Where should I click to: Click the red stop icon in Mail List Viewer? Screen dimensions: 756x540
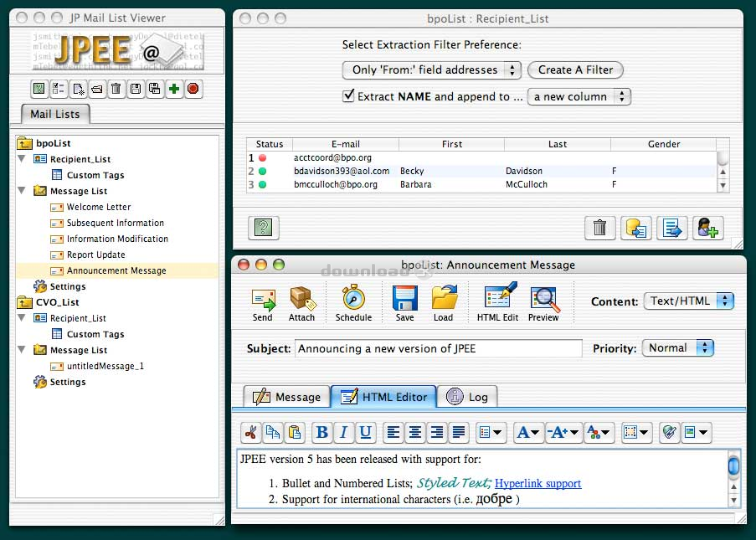click(193, 89)
